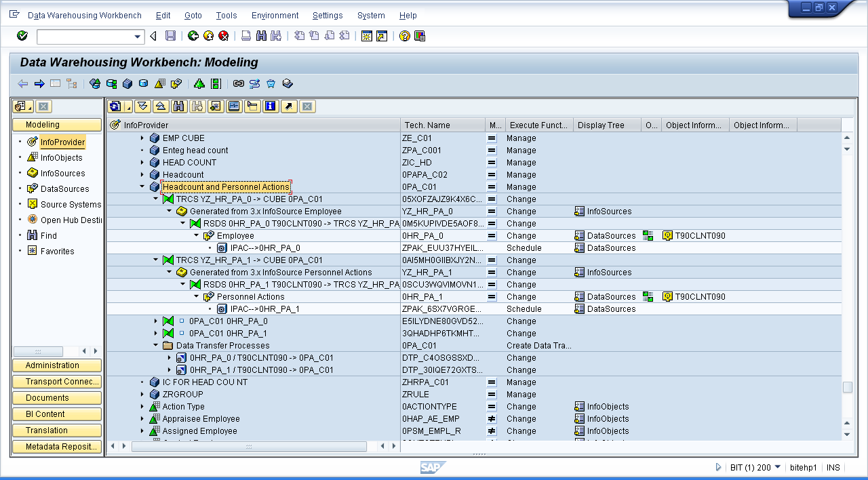
Task: Click the data mart icon in the 0HR_PA_0 Employee row
Action: (648, 235)
